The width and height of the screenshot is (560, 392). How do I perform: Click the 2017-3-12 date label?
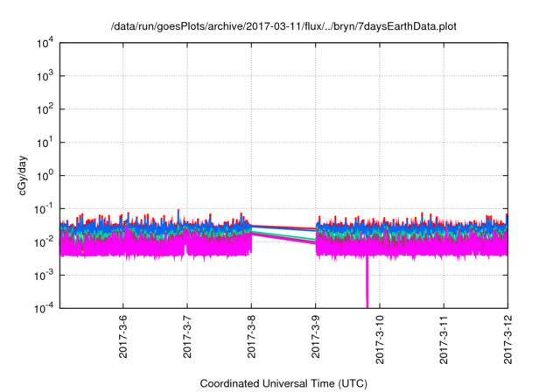pos(507,339)
